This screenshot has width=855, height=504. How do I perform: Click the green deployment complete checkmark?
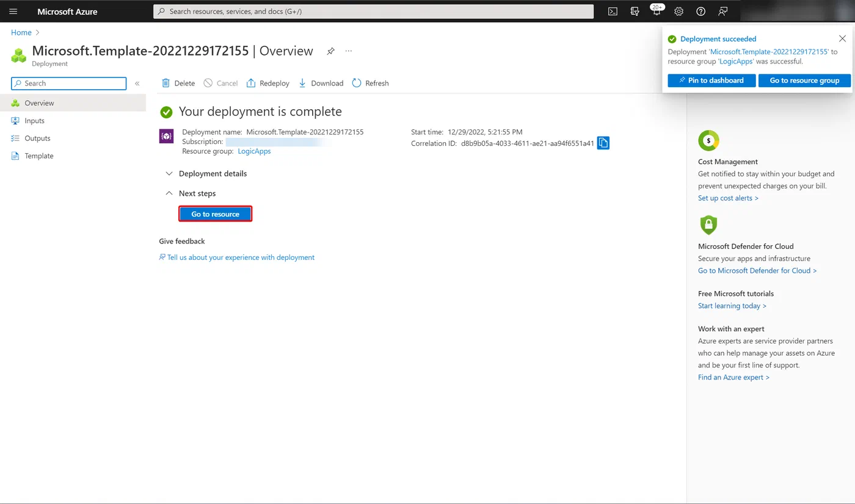(166, 112)
